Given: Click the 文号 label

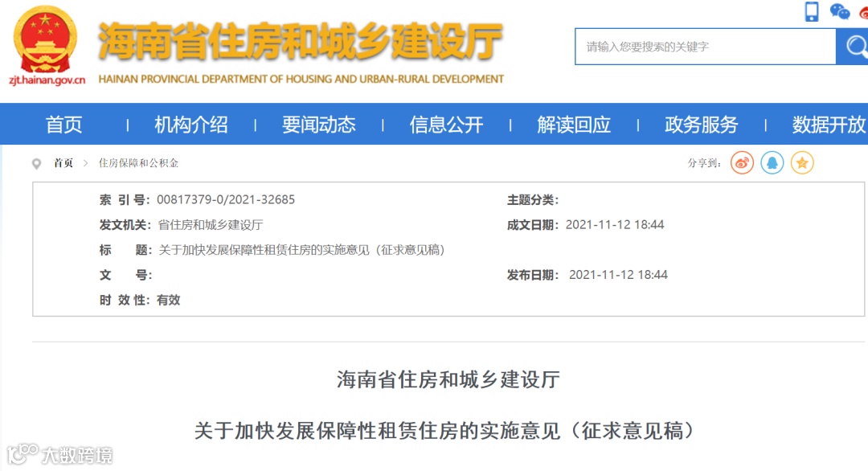Looking at the screenshot, I should 125,275.
